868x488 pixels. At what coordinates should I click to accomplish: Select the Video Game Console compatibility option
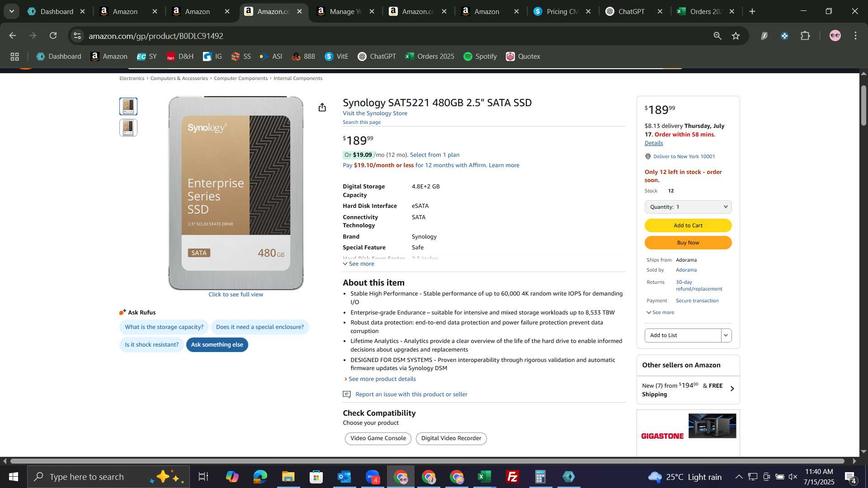click(x=378, y=438)
